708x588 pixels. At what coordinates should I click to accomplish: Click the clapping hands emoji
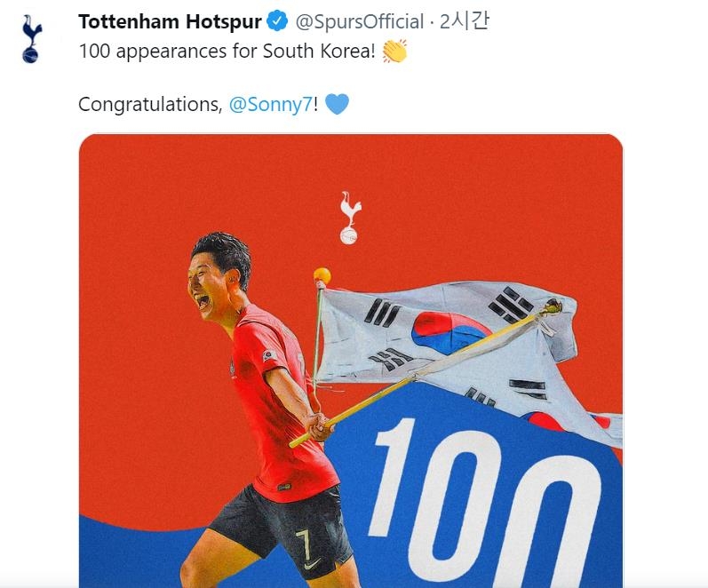[394, 52]
